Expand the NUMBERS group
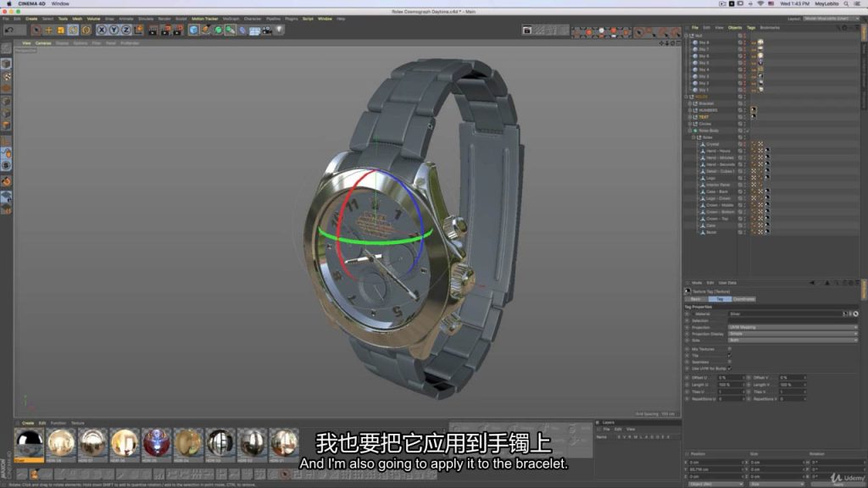 [x=690, y=110]
